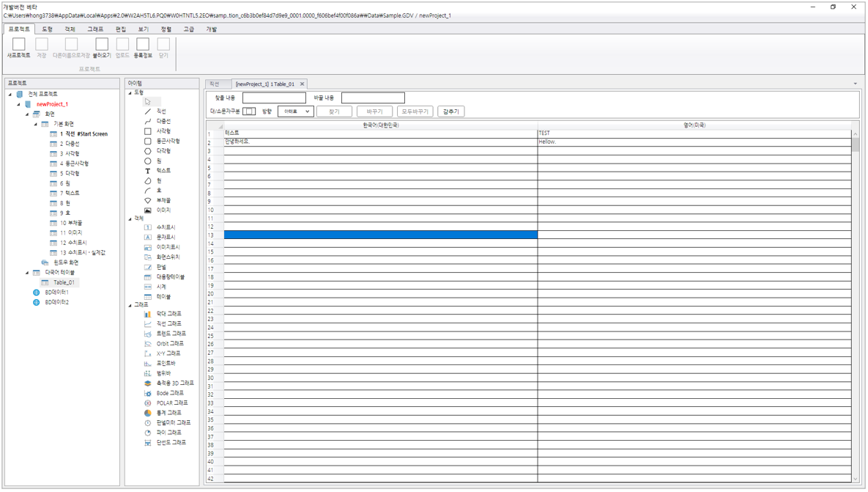This screenshot has width=868, height=492.
Task: Select the pointer arrow tool in 아이템 panel
Action: [148, 102]
